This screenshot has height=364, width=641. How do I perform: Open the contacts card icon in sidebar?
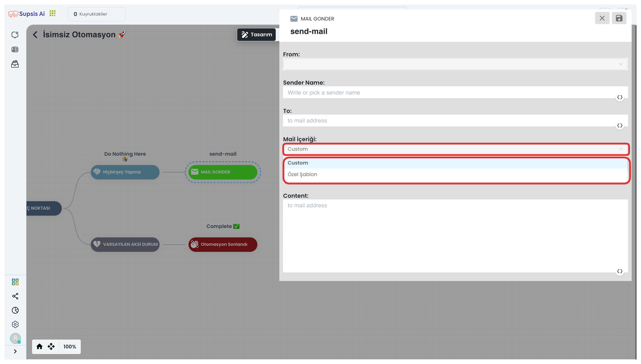[15, 50]
